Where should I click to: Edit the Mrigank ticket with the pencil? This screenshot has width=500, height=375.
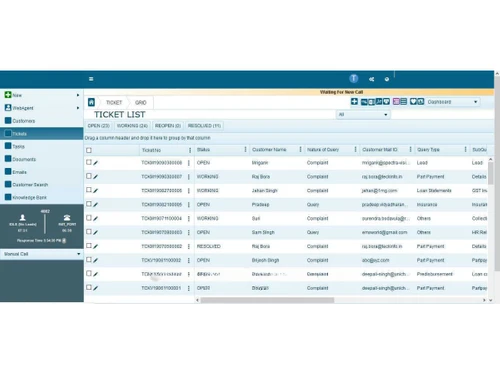[96, 163]
